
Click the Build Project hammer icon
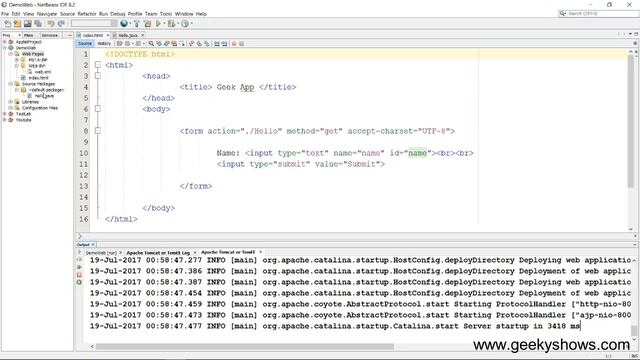point(137,24)
